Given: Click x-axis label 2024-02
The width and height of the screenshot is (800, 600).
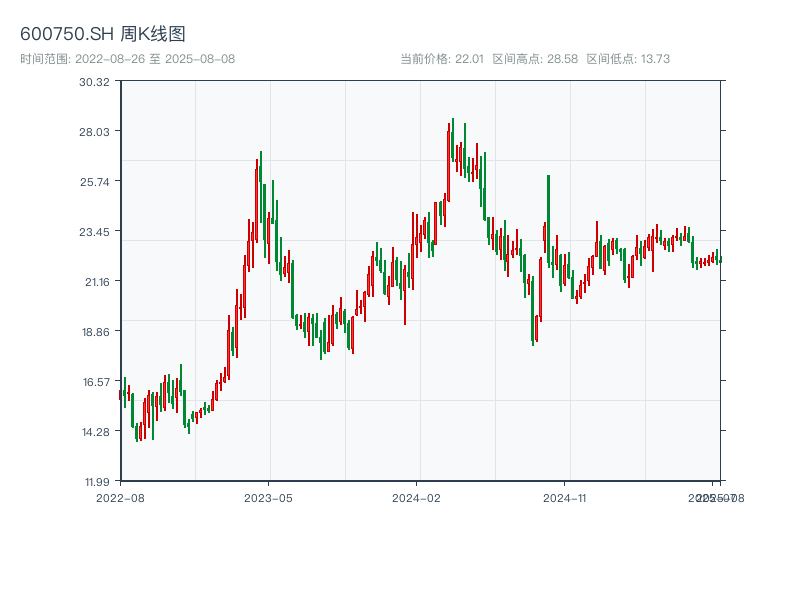Looking at the screenshot, I should [x=416, y=498].
